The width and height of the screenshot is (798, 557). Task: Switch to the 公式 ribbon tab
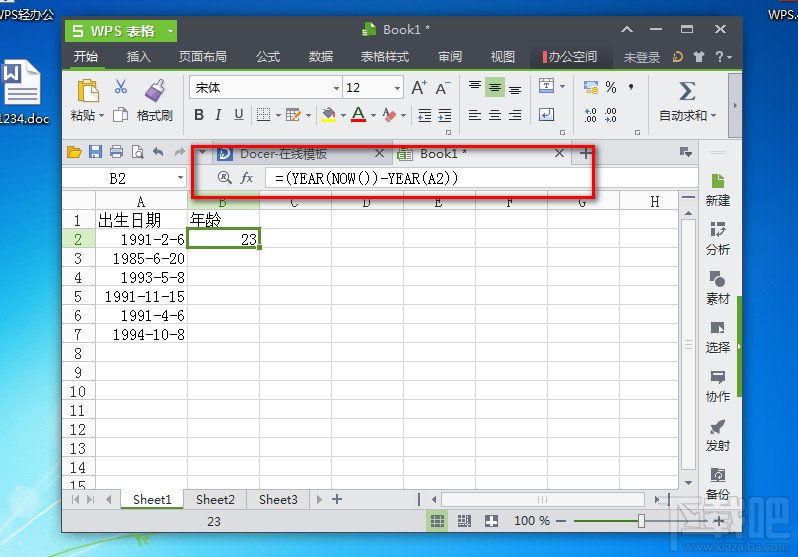(x=267, y=57)
